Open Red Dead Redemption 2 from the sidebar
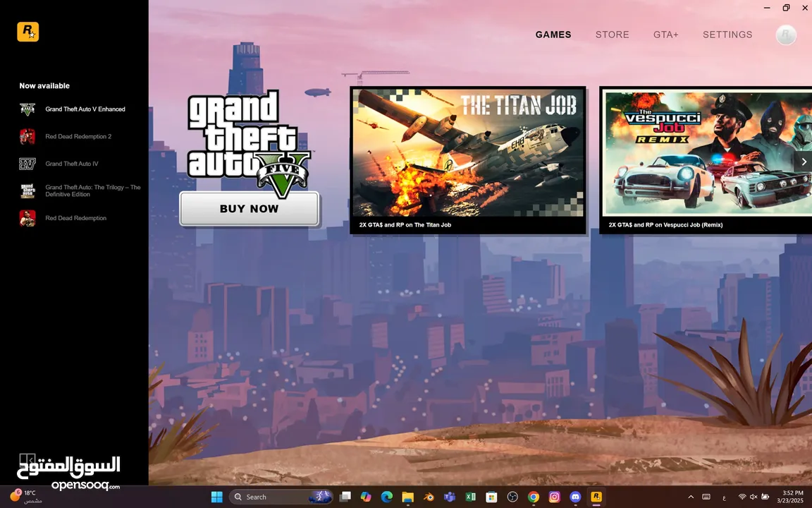 [x=78, y=136]
